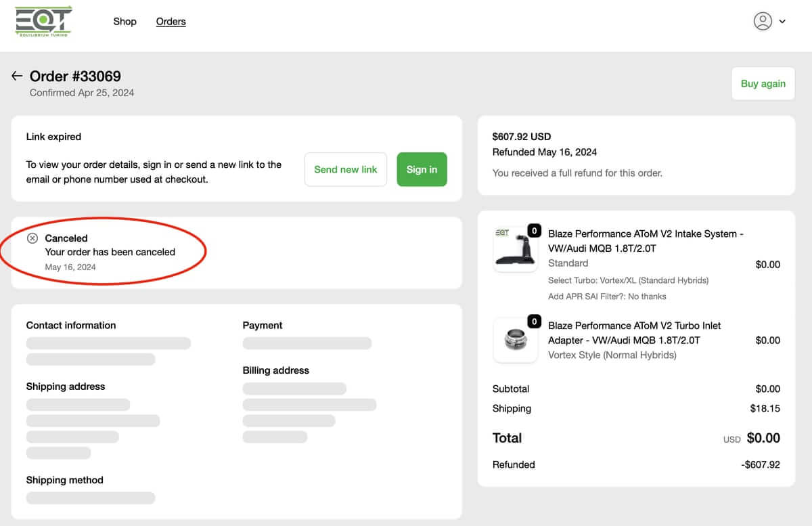Click quantity badge on Intake System image
This screenshot has width=812, height=526.
(534, 231)
